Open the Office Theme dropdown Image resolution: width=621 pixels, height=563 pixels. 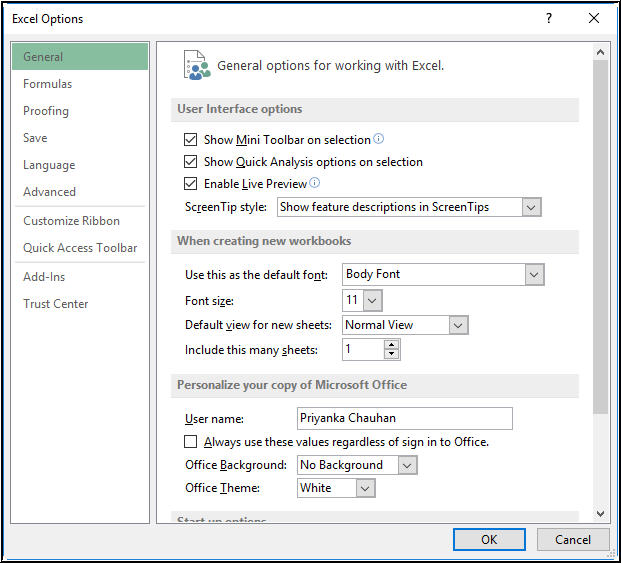(x=365, y=488)
